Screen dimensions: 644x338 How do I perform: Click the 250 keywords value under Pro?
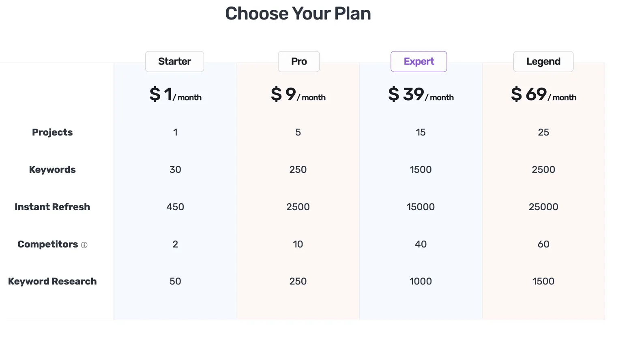coord(298,170)
